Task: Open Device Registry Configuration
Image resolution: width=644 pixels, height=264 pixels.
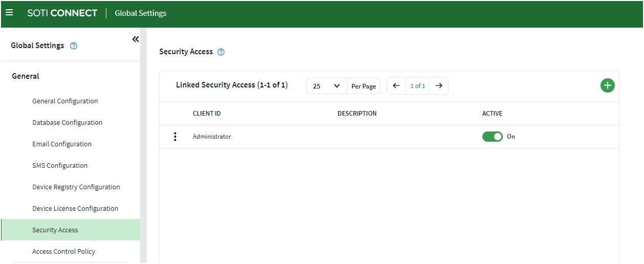Action: (76, 187)
